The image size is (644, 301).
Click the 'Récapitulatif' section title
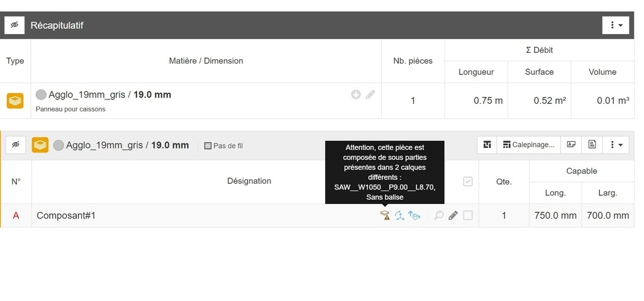click(x=57, y=25)
